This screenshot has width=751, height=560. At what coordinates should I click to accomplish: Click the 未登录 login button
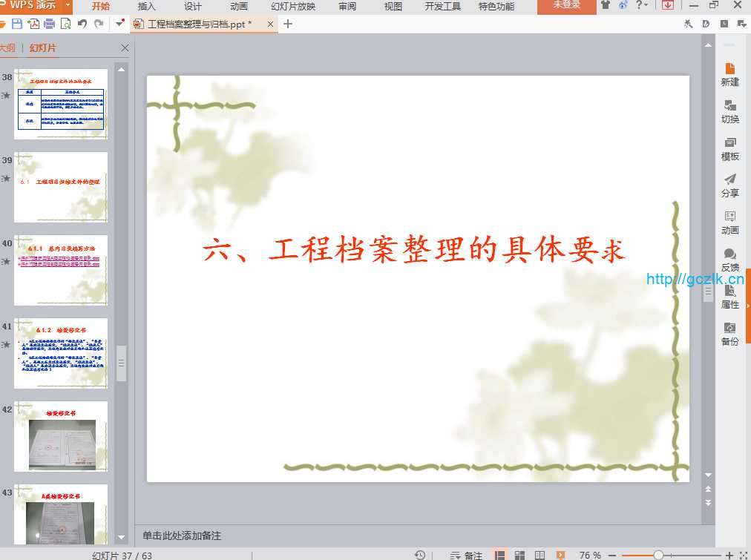pos(566,6)
